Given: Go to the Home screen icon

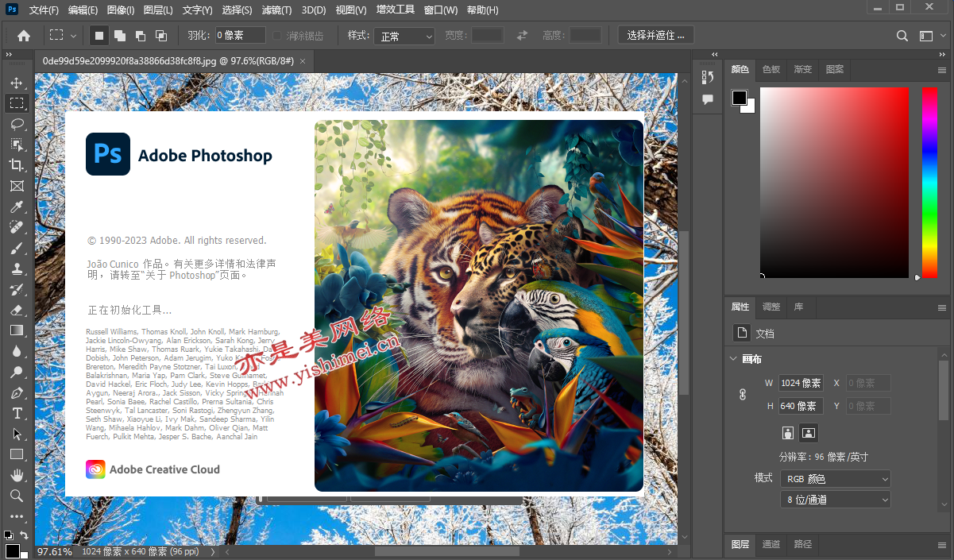Looking at the screenshot, I should coord(24,36).
